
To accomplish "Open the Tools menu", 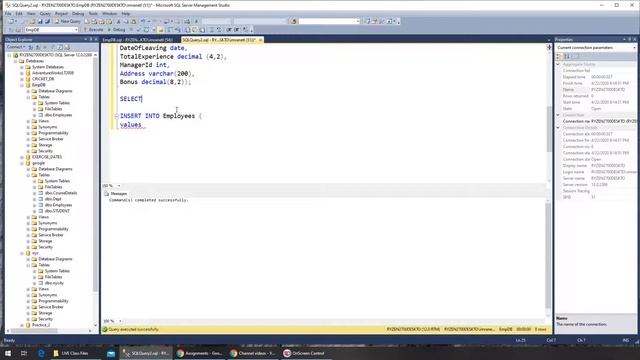I will tap(93, 13).
